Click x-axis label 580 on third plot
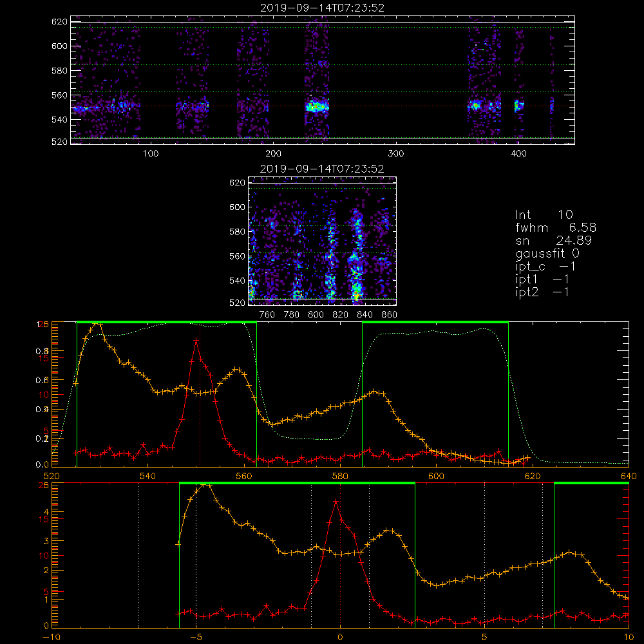This screenshot has height=644, width=644. coord(340,476)
